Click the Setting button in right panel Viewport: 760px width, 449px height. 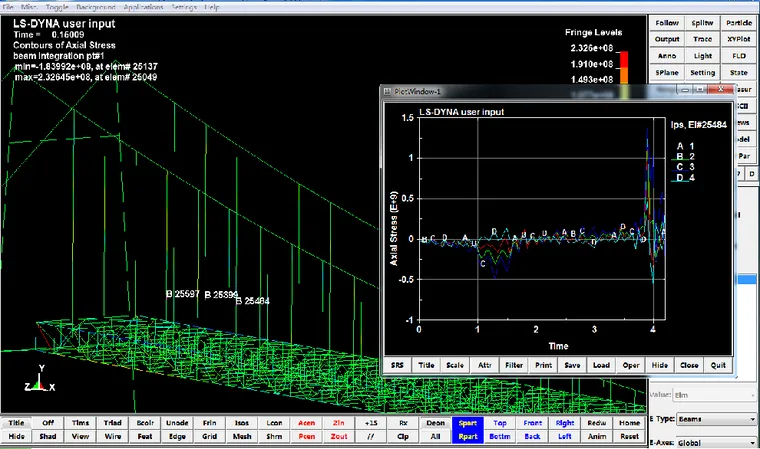tap(702, 72)
